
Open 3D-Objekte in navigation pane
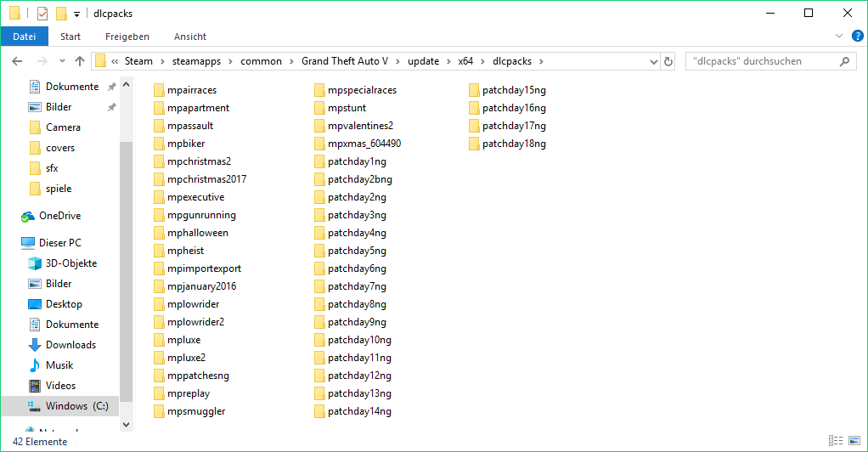coord(71,263)
